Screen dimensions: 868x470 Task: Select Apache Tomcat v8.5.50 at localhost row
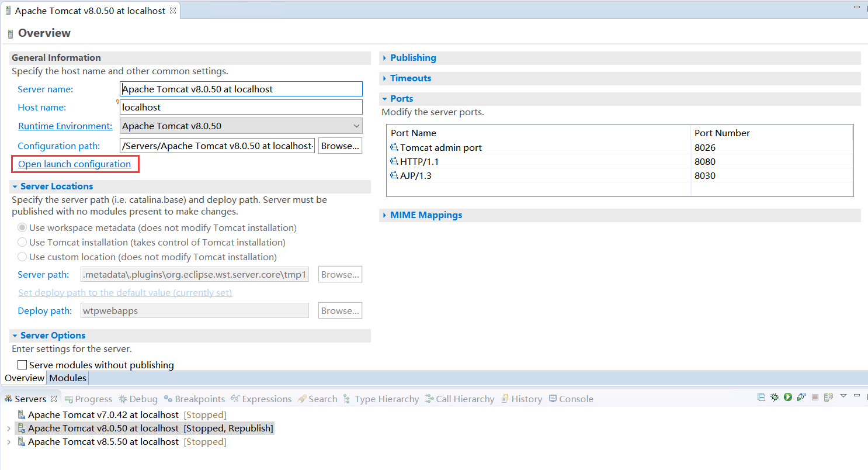(121, 442)
